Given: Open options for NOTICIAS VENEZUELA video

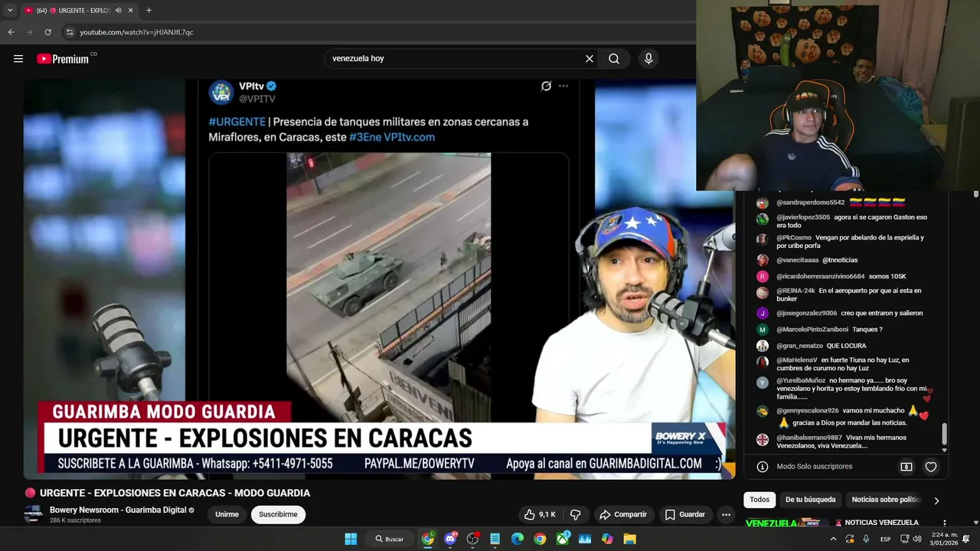Looking at the screenshot, I should 945,523.
